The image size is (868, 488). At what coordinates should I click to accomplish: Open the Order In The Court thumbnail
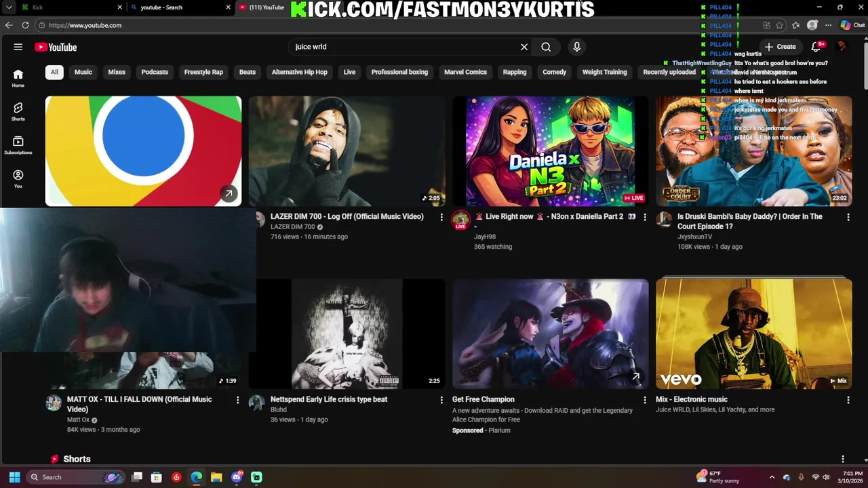click(753, 151)
